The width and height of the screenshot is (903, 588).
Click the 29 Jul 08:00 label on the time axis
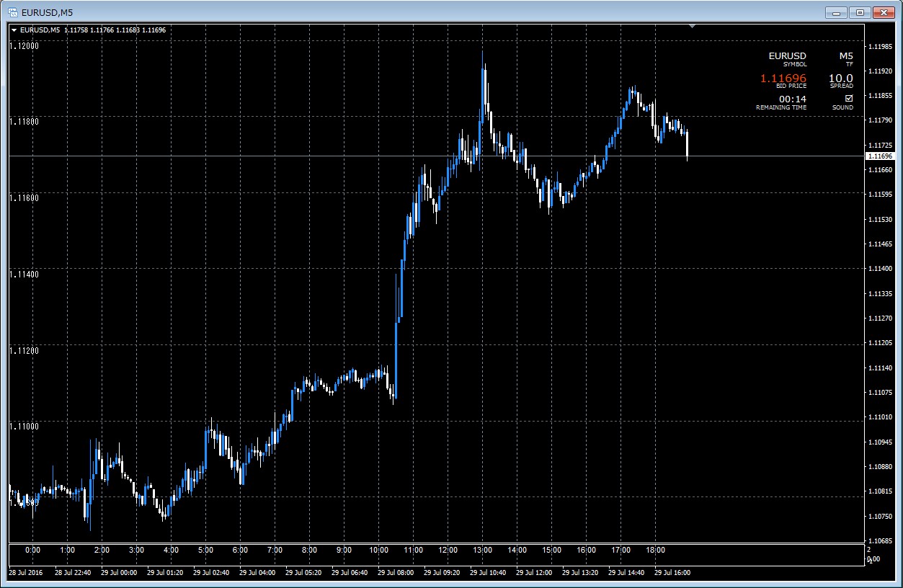pos(396,573)
